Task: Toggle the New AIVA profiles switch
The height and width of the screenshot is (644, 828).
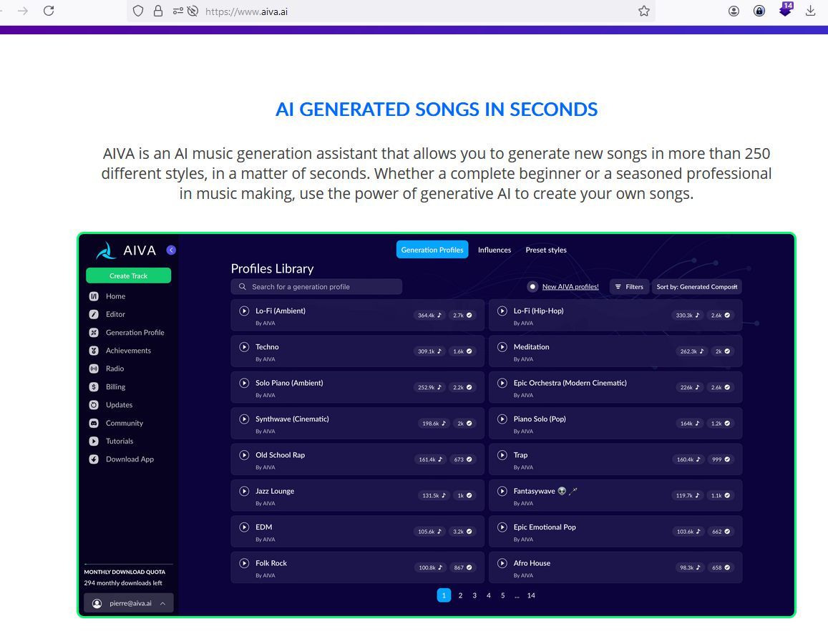Action: pos(532,287)
